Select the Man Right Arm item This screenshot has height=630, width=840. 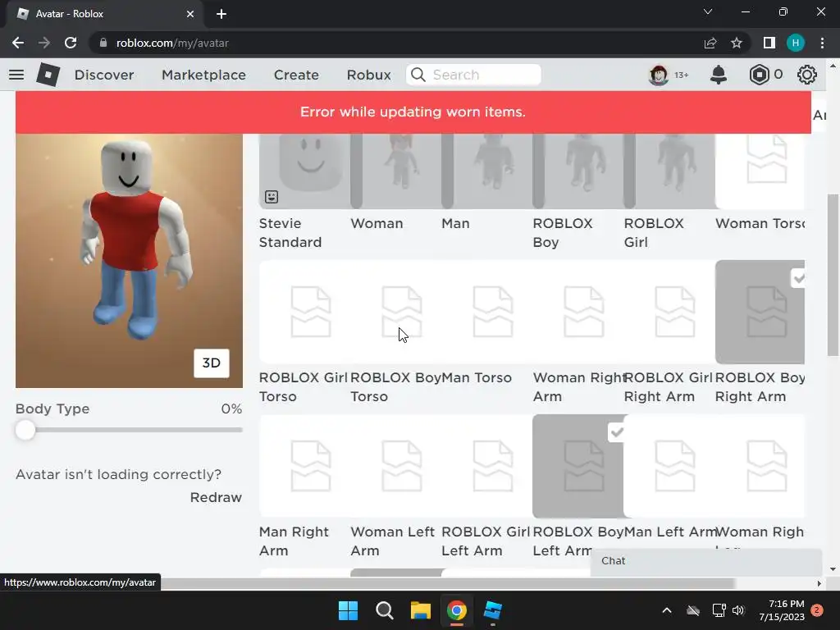point(304,466)
